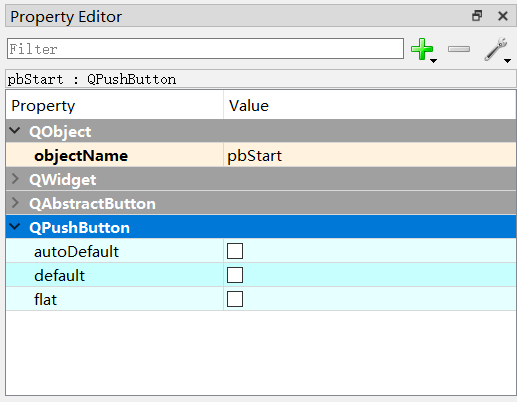The width and height of the screenshot is (517, 402).
Task: Open dropdown arrow beside wrench icon
Action: (507, 61)
